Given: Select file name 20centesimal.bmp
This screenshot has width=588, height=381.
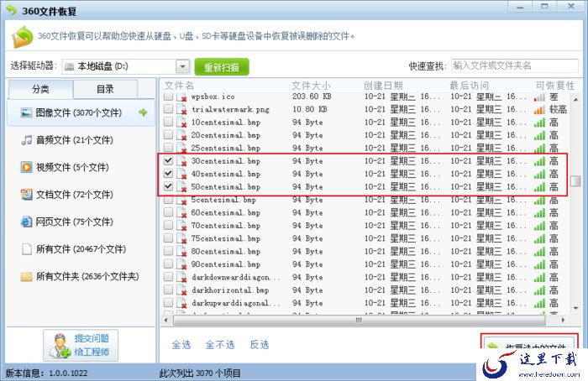Looking at the screenshot, I should click(x=226, y=135).
